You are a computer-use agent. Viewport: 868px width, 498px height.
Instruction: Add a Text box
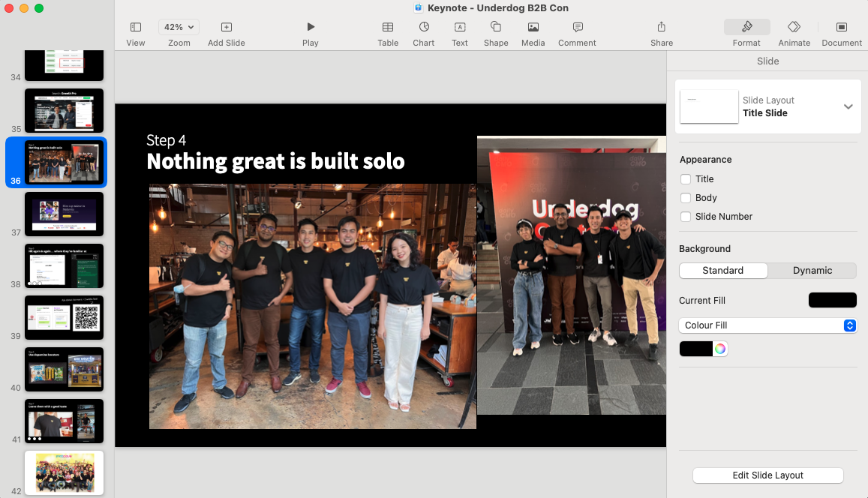click(460, 27)
